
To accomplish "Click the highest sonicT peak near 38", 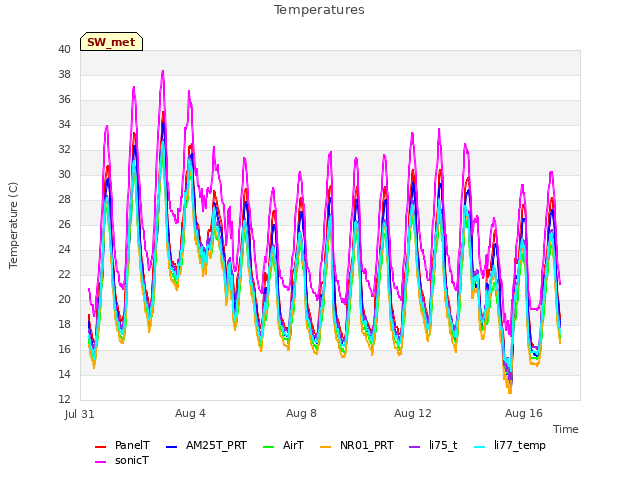I will [x=163, y=71].
